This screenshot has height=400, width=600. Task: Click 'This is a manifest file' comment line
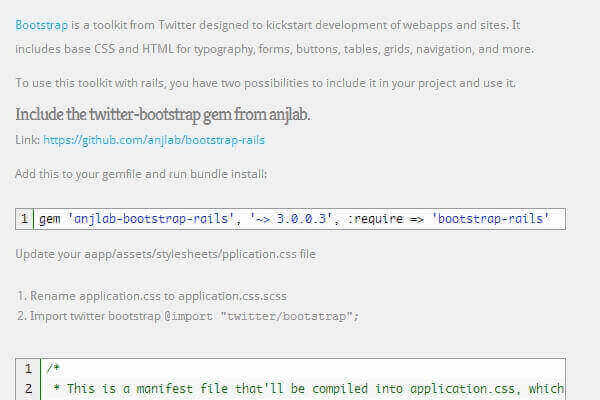(x=309, y=389)
